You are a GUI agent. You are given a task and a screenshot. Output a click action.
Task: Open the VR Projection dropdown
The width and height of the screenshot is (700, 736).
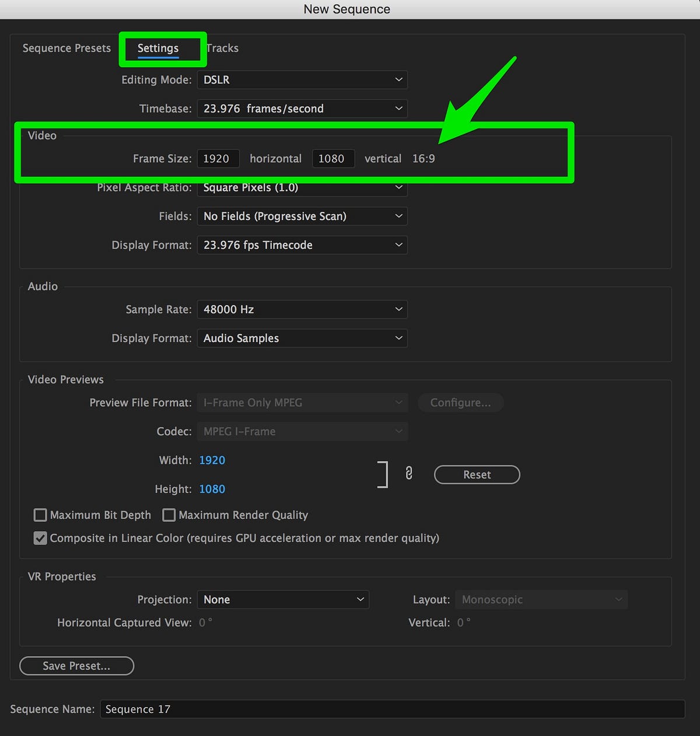point(282,599)
